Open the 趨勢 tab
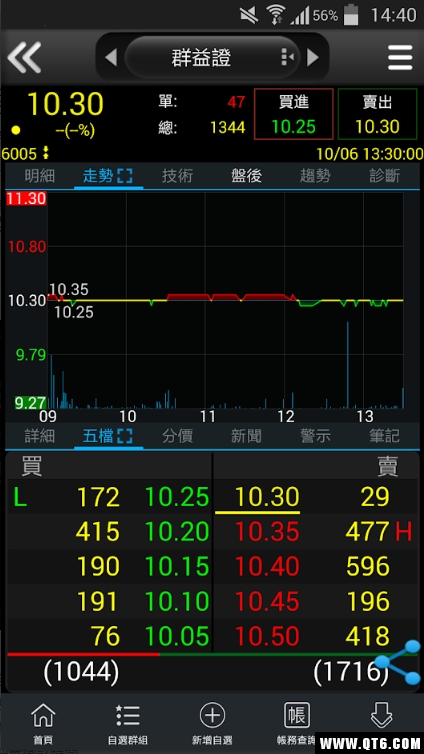The width and height of the screenshot is (424, 754). pyautogui.click(x=315, y=176)
